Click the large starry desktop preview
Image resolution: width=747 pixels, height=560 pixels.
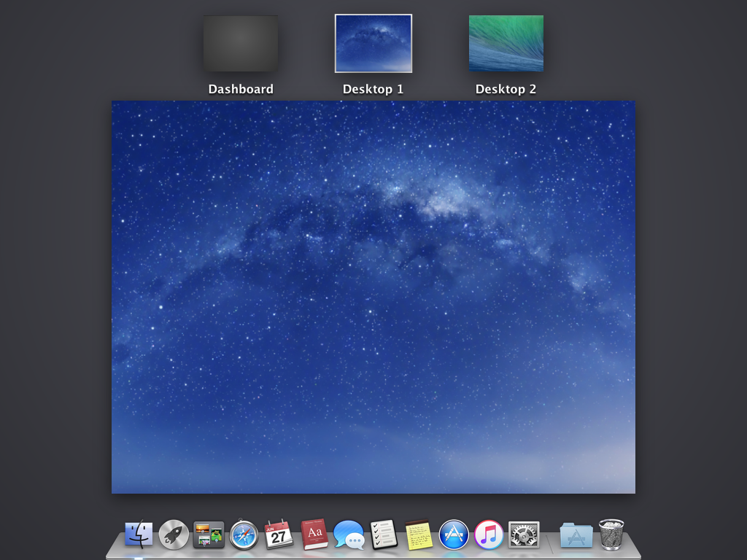(x=373, y=297)
